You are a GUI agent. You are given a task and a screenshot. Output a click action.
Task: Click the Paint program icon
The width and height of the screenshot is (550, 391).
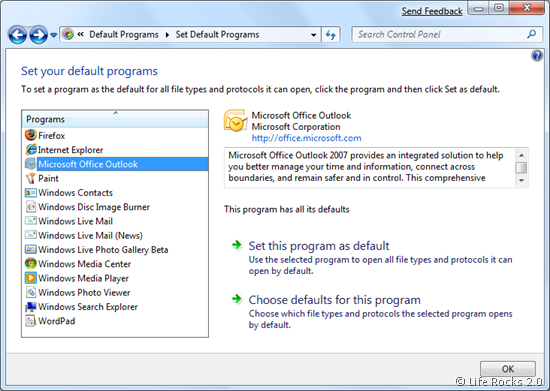pos(31,178)
